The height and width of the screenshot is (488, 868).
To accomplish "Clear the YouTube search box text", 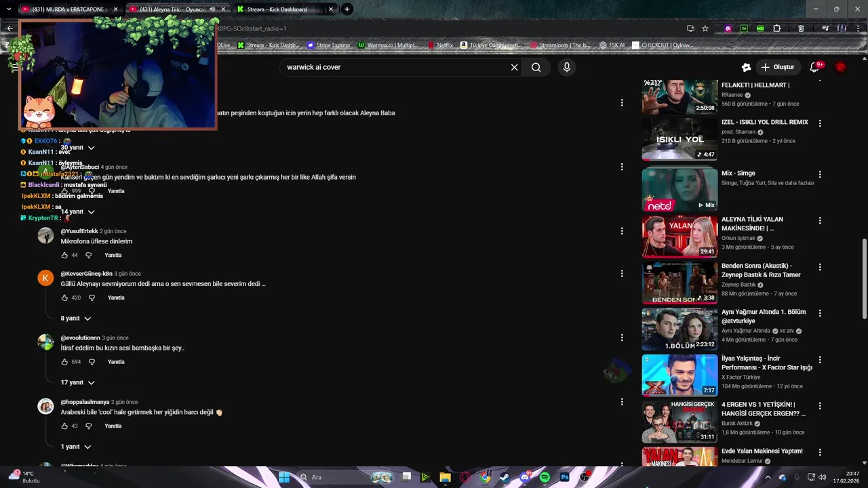I will 514,67.
